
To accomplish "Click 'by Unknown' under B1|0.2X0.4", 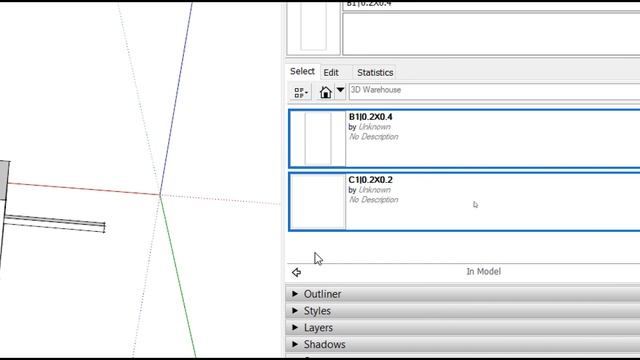I will click(369, 127).
